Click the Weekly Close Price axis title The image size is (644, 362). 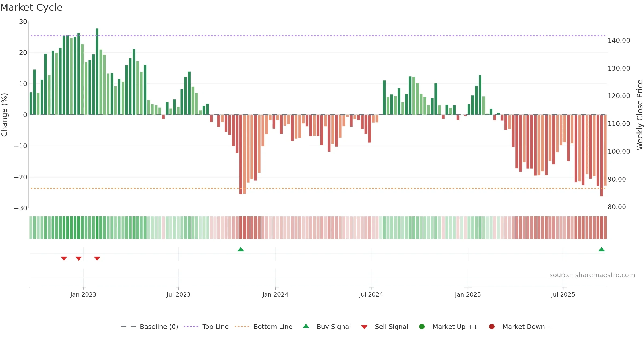pyautogui.click(x=640, y=115)
